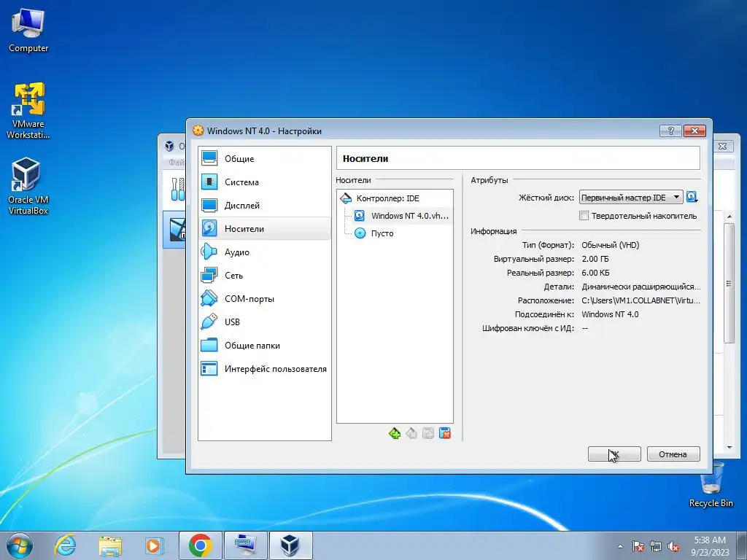The image size is (747, 560).
Task: Select the Носители category in sidebar
Action: tap(264, 228)
